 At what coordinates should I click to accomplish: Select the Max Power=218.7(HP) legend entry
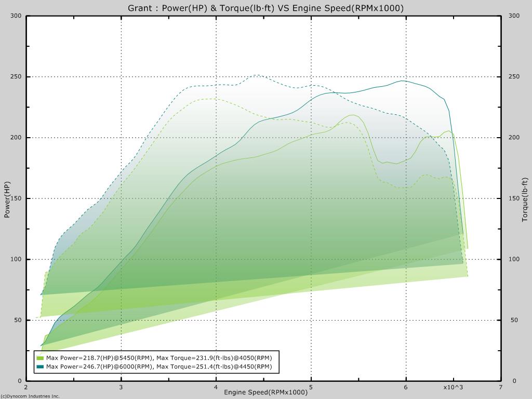159,358
